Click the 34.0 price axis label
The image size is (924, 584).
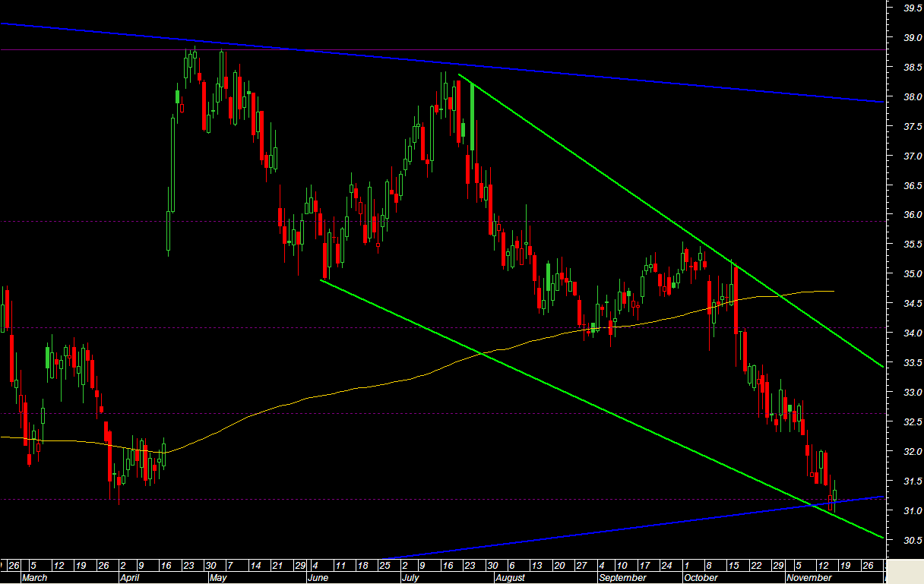[912, 333]
